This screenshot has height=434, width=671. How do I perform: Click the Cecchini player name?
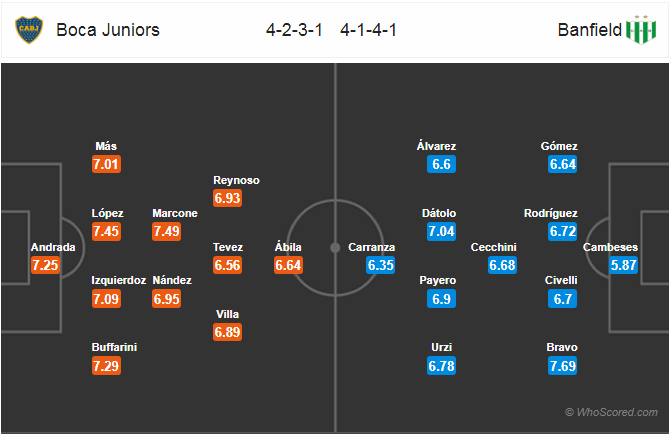[493, 247]
